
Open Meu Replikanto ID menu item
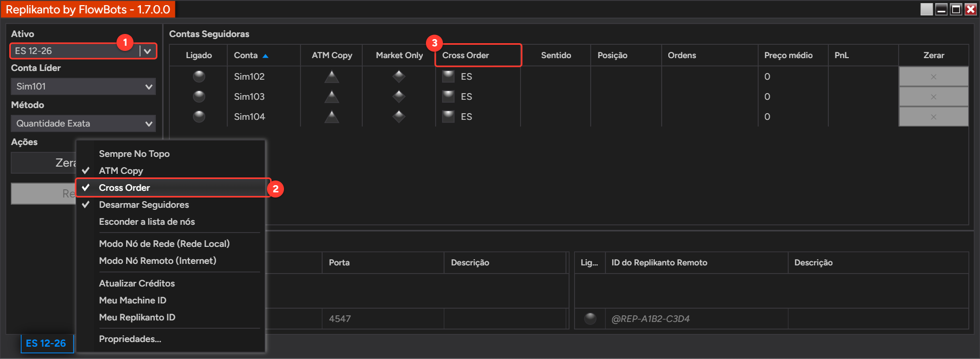pyautogui.click(x=171, y=317)
